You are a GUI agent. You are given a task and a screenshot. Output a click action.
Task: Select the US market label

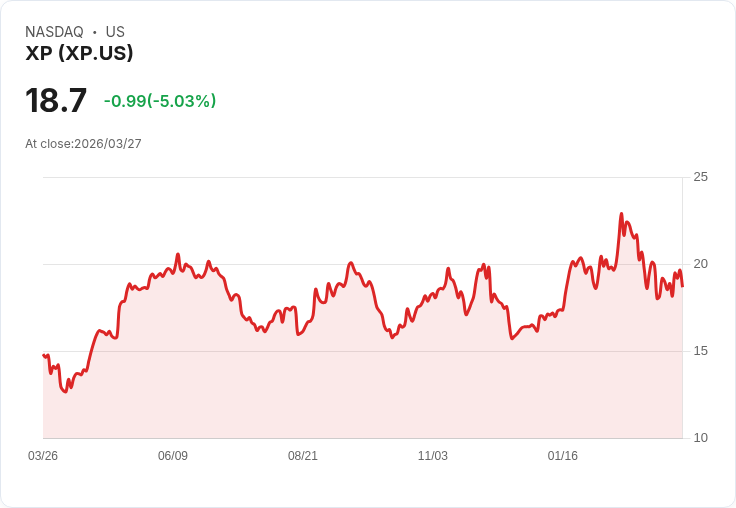(x=115, y=32)
